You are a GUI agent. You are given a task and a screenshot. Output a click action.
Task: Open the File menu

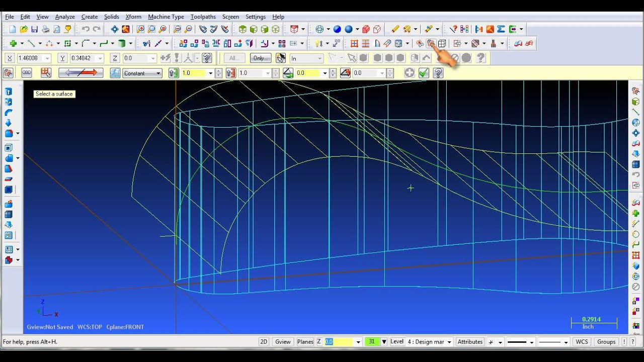10,17
